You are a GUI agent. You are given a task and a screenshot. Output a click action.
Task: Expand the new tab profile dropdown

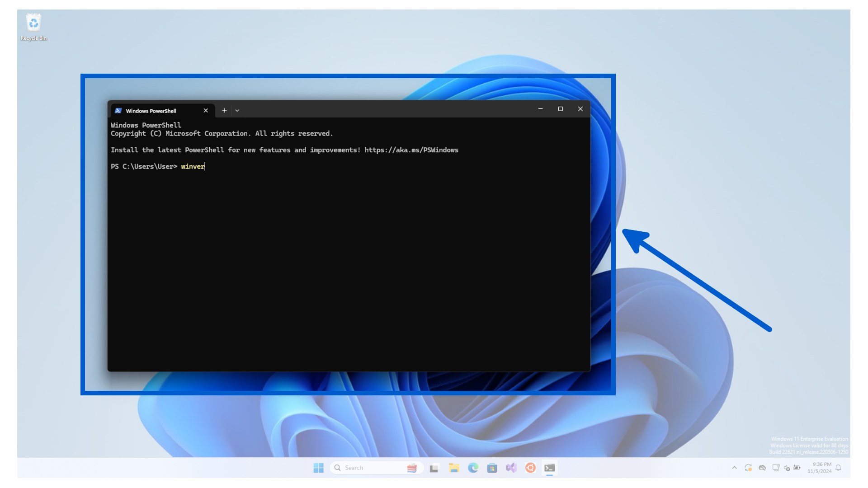[x=237, y=110]
